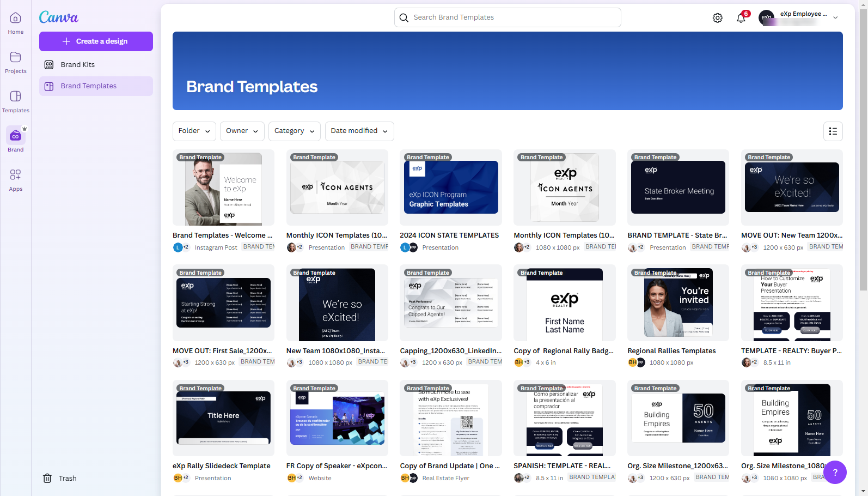Open the settings gear icon

coord(718,18)
